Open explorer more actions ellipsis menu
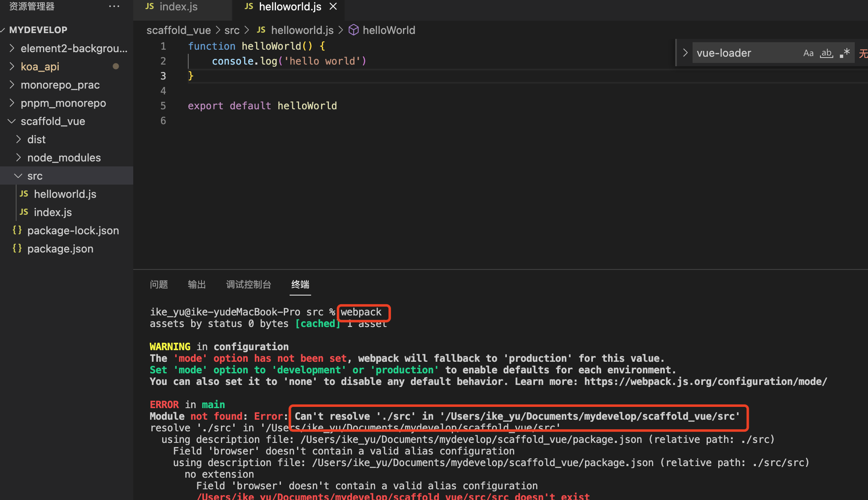This screenshot has width=868, height=500. click(x=114, y=7)
